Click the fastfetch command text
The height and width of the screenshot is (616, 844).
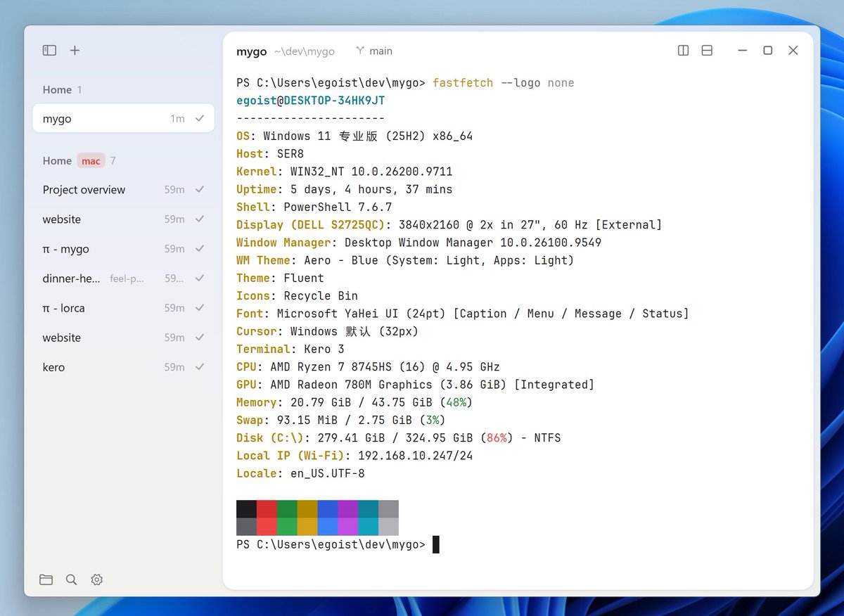point(463,83)
